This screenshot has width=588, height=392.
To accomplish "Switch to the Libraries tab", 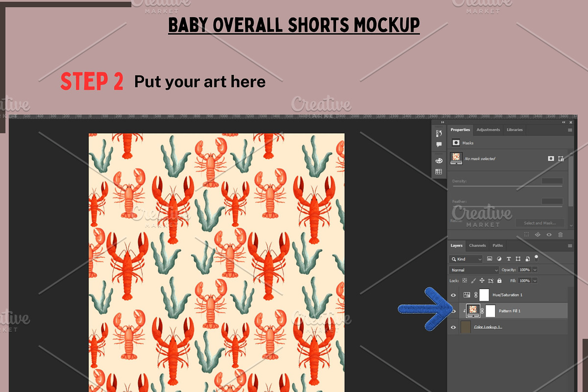I will (x=514, y=130).
